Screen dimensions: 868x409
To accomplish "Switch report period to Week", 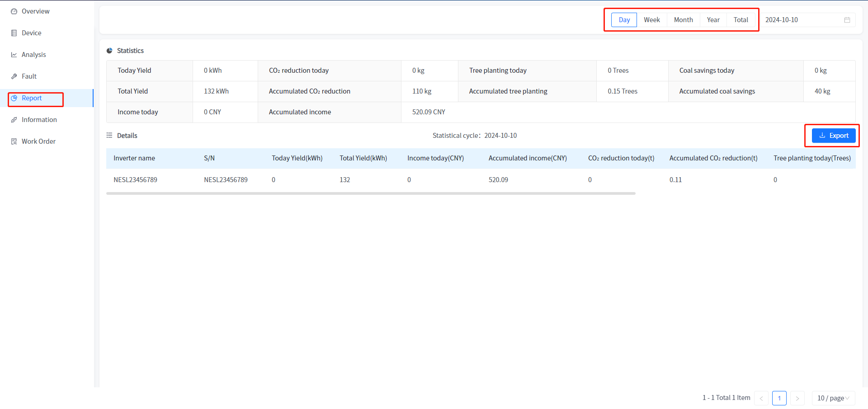I will pos(651,20).
